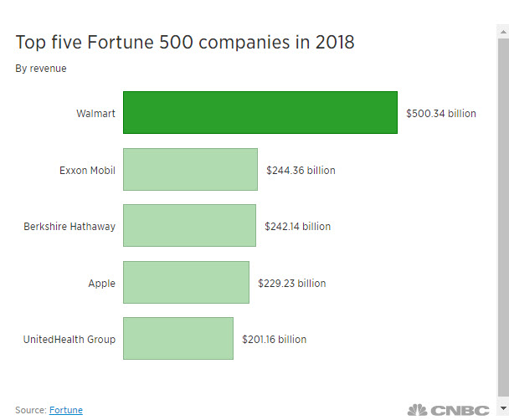Click the Walmart company label
This screenshot has width=509, height=420.
95,113
